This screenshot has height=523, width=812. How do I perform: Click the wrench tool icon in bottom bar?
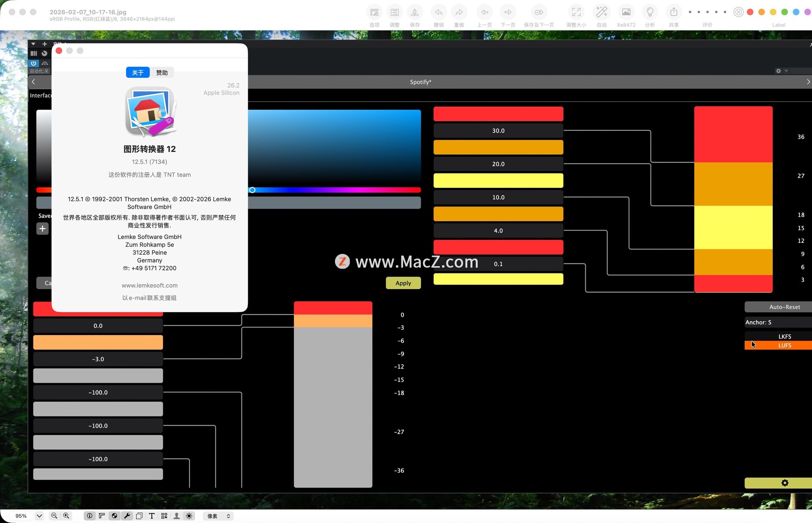tap(127, 516)
